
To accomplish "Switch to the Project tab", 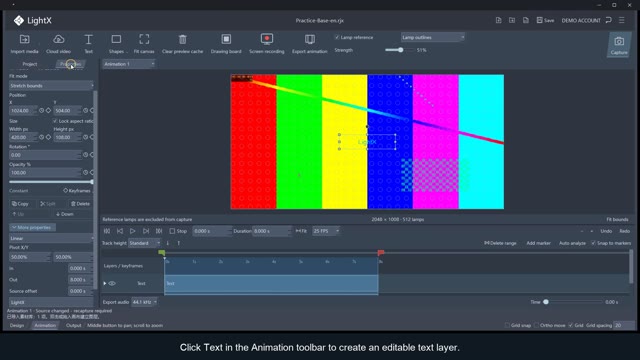I will tap(30, 64).
